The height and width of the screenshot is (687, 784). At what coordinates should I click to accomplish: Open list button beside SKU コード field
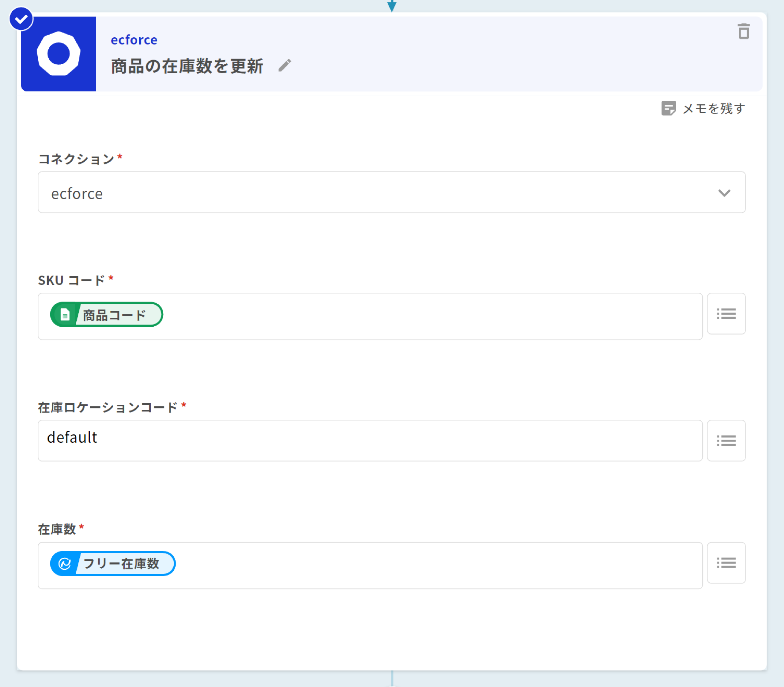[726, 313]
